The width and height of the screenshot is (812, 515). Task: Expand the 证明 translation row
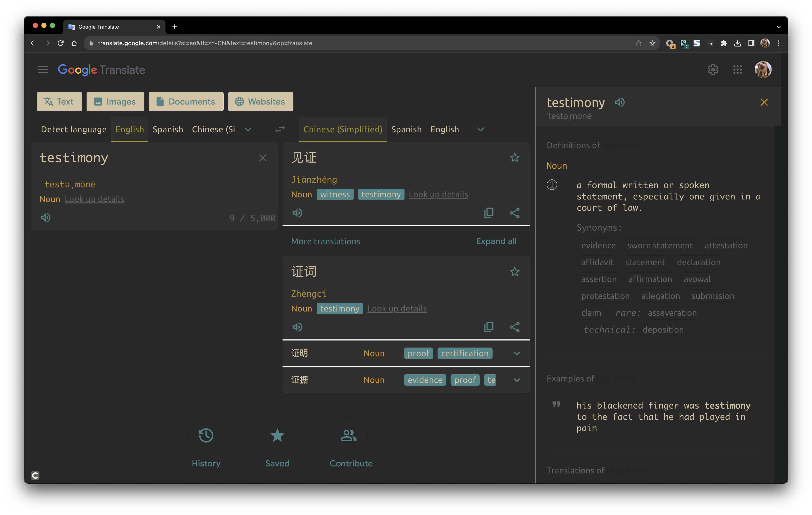[x=516, y=353]
